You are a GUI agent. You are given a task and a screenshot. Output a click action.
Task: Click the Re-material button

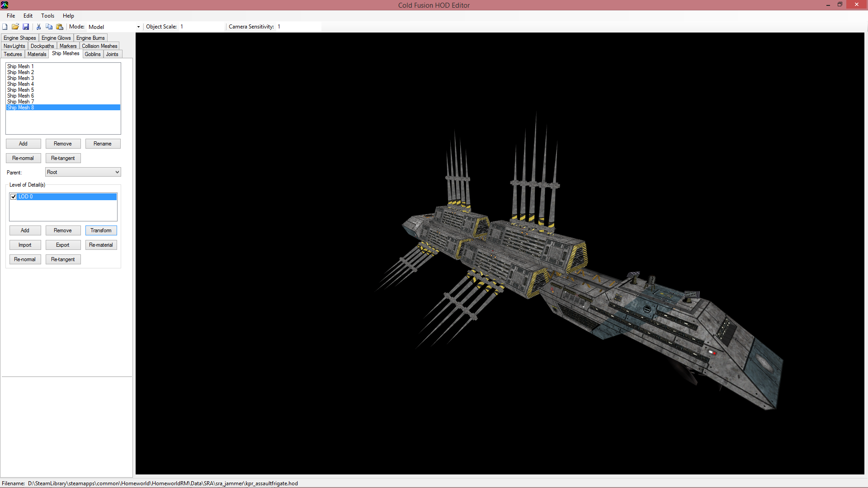tap(101, 245)
